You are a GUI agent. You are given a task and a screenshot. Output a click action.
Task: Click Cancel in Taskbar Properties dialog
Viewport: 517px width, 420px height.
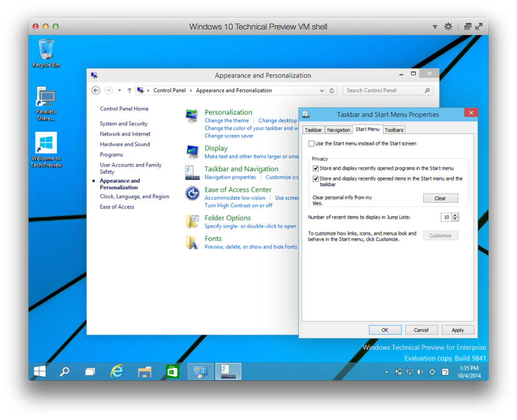(x=421, y=330)
